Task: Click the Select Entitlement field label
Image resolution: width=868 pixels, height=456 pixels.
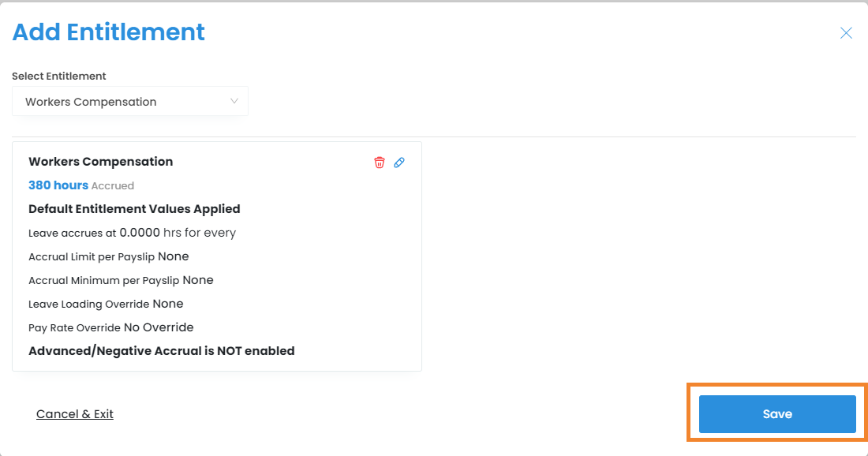Action: tap(59, 77)
